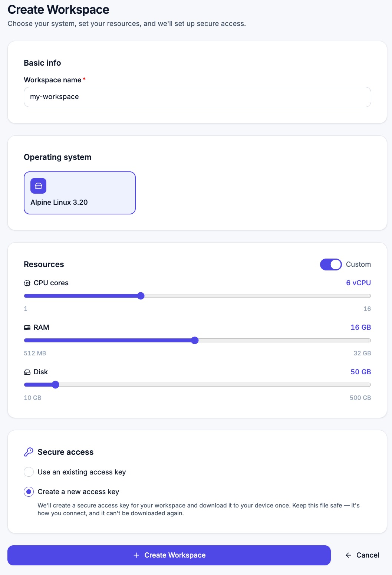Click the 6 vCPU value label
This screenshot has width=392, height=575.
[x=359, y=283]
